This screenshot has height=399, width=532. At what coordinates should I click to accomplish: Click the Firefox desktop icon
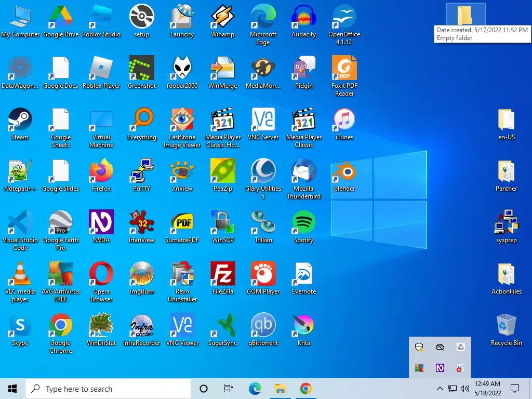click(101, 175)
